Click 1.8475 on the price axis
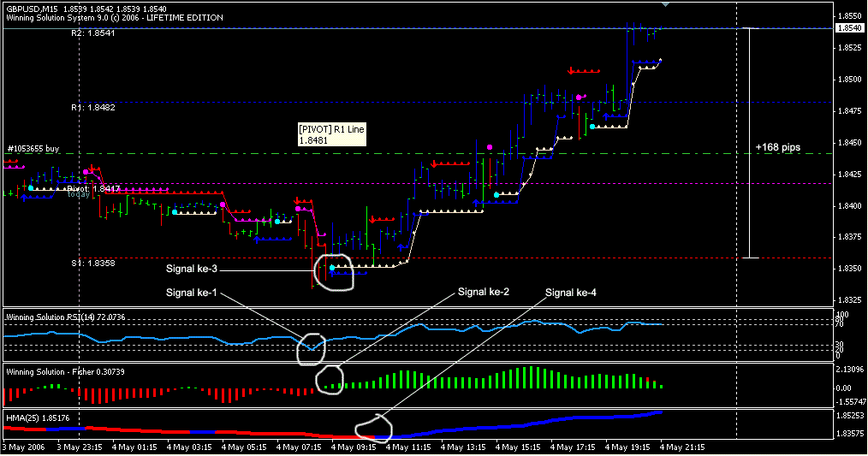 (x=849, y=111)
